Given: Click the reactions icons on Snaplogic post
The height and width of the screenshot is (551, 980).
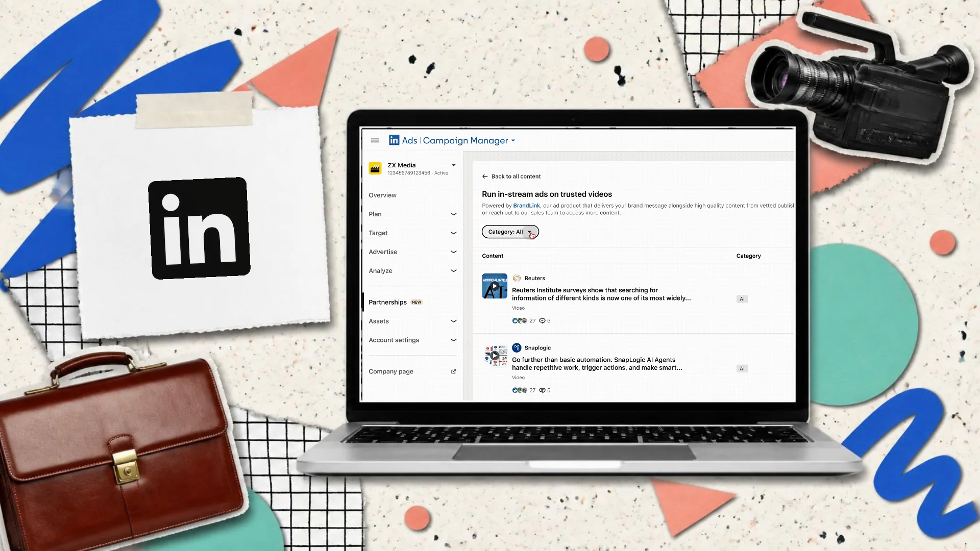Looking at the screenshot, I should click(520, 390).
